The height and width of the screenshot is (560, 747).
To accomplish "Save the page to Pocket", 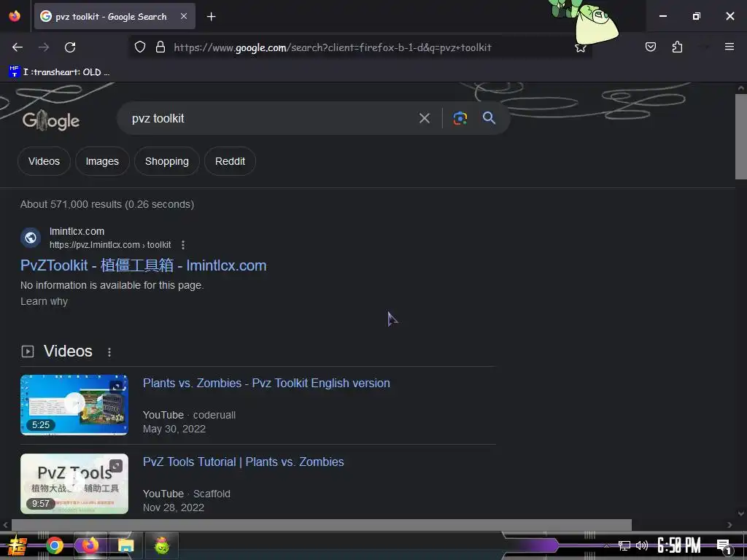I will tap(650, 47).
